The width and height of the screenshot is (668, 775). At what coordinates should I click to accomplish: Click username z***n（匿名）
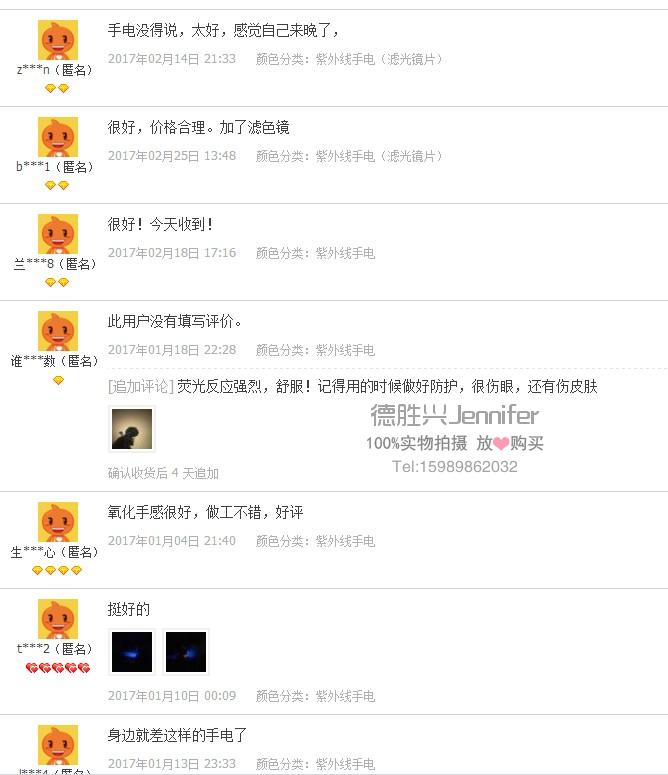(55, 70)
